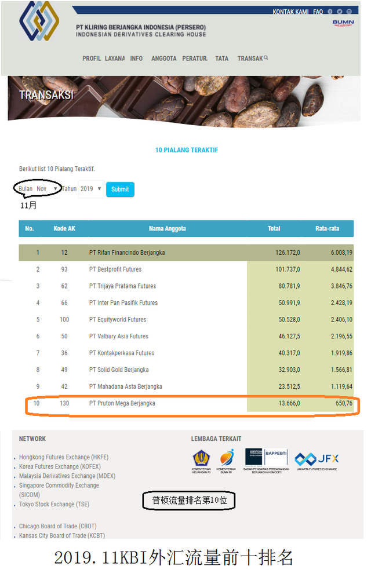371x588 pixels.
Task: Click the total value 13.666,0
Action: pos(289,404)
